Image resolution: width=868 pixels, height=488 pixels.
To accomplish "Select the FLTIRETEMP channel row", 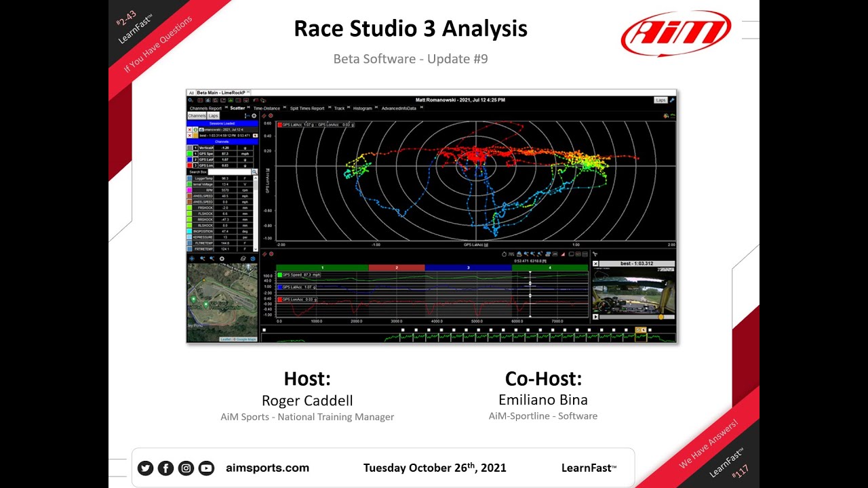I will [x=220, y=243].
